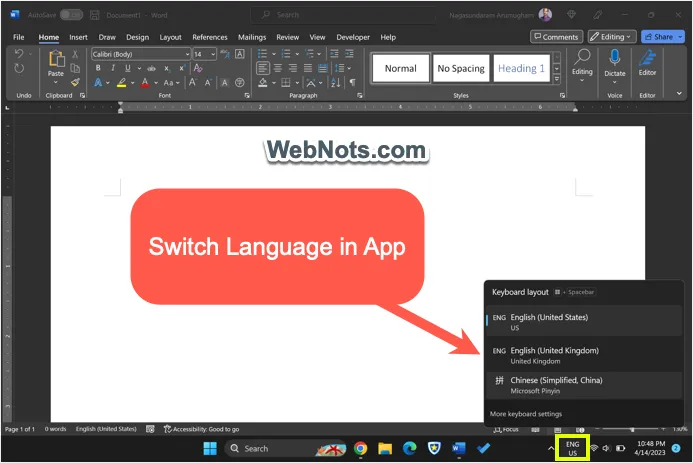
Task: Select Chinese (Simplified, China) Pinyin layout
Action: [x=584, y=385]
